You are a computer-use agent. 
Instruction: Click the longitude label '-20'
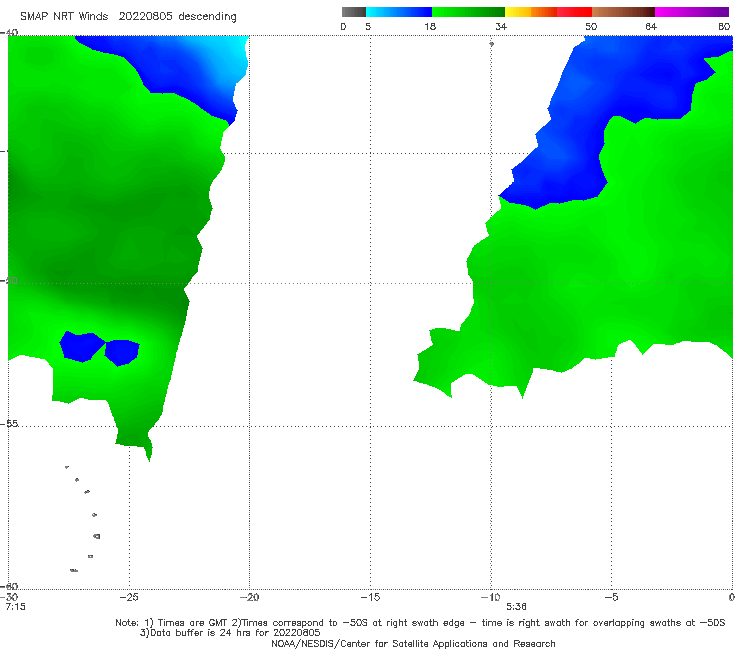[249, 597]
